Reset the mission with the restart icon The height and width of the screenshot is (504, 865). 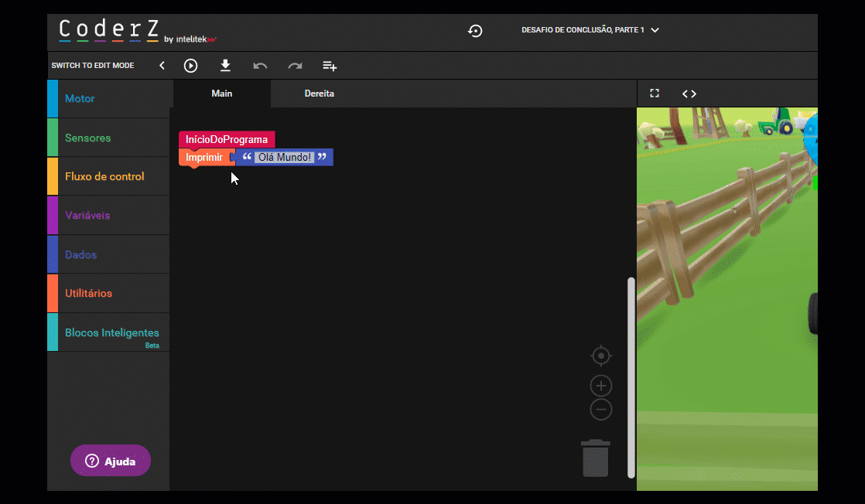pyautogui.click(x=475, y=31)
